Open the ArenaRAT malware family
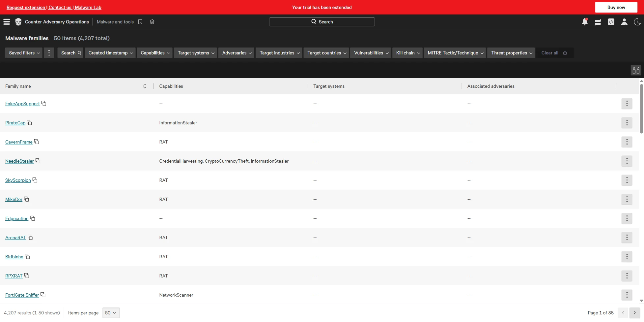 [x=15, y=238]
